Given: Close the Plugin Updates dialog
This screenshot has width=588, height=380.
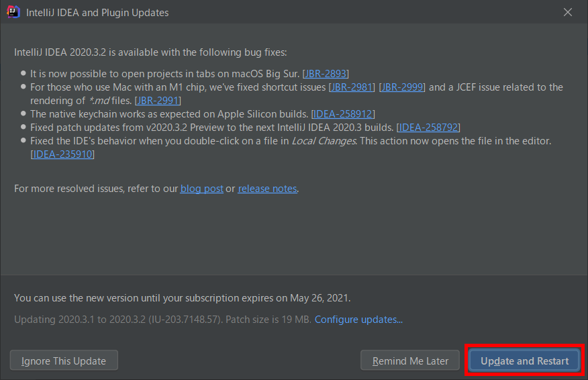Looking at the screenshot, I should (567, 12).
